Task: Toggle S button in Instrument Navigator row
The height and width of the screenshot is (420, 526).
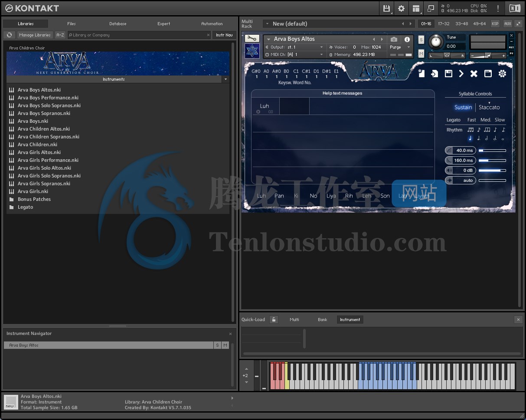Action: 217,345
